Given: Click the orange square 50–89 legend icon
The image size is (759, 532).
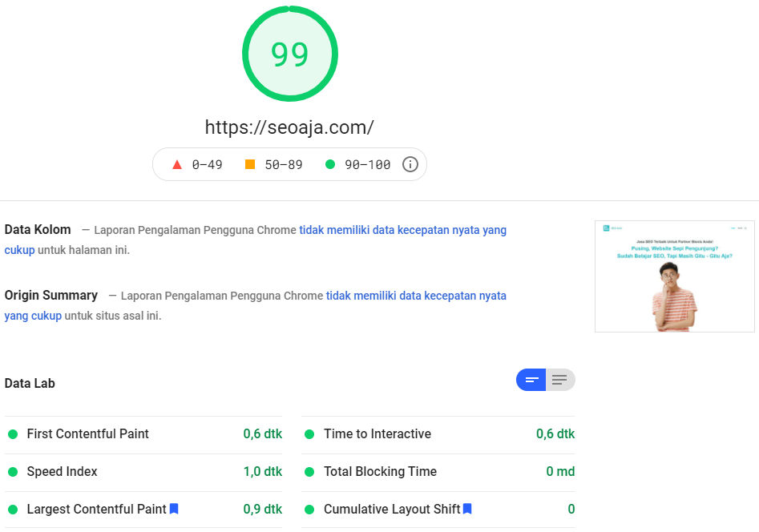Looking at the screenshot, I should coord(250,164).
